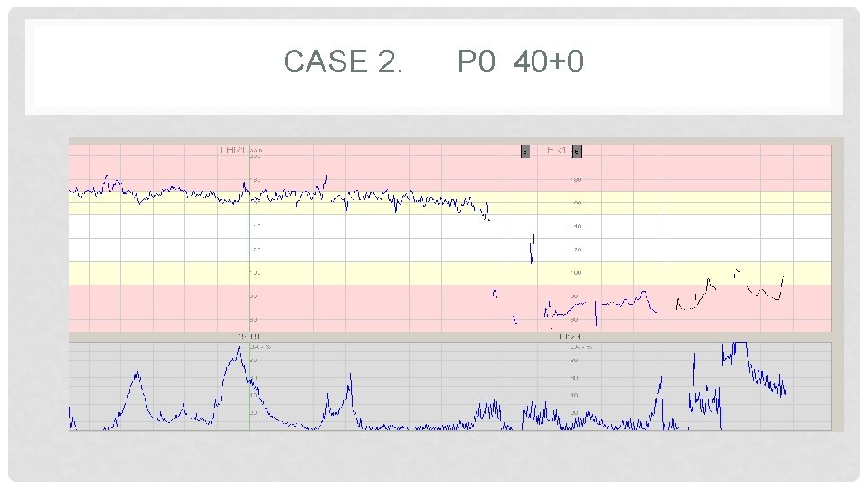Viewport: 868px width, 488px height.
Task: Click the uterine contraction trace panel
Action: (x=450, y=386)
